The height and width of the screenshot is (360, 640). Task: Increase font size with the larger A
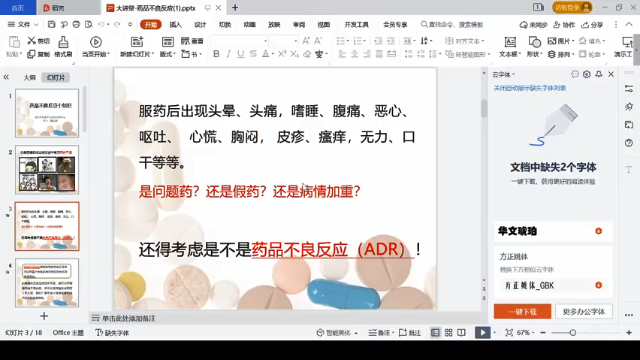[306, 41]
